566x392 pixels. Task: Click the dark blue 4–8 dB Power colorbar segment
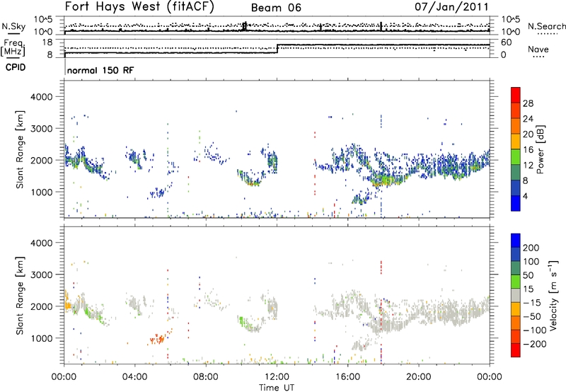pyautogui.click(x=516, y=188)
